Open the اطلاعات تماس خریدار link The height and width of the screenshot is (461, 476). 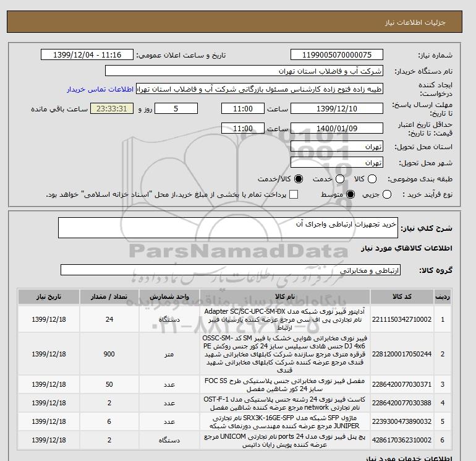[100, 89]
